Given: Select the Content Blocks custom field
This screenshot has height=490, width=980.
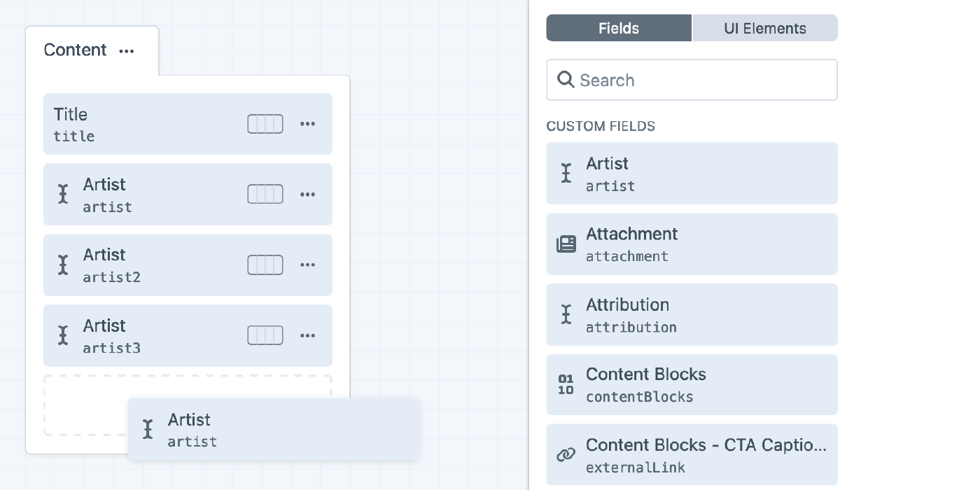Looking at the screenshot, I should [x=692, y=384].
